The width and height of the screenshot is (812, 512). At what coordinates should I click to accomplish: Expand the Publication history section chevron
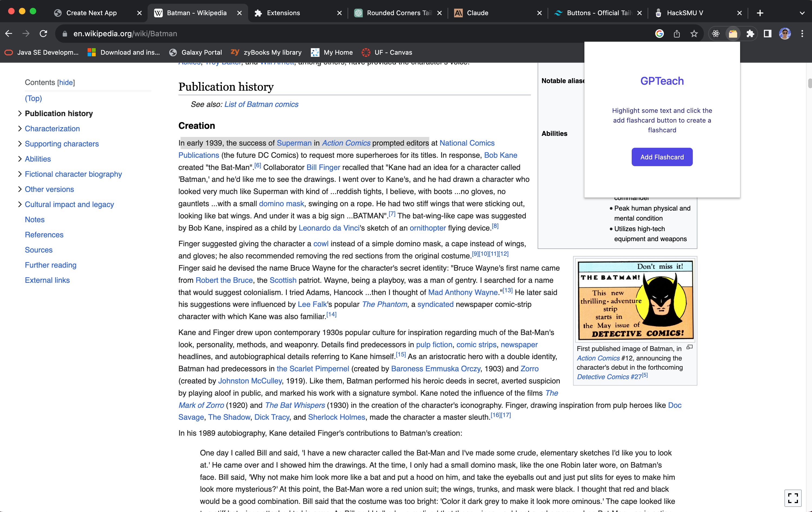point(19,113)
